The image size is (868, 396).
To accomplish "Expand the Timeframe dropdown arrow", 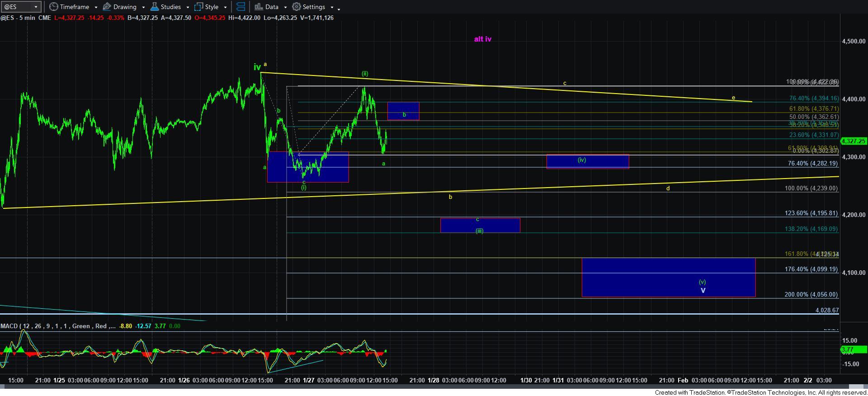I will (x=96, y=7).
